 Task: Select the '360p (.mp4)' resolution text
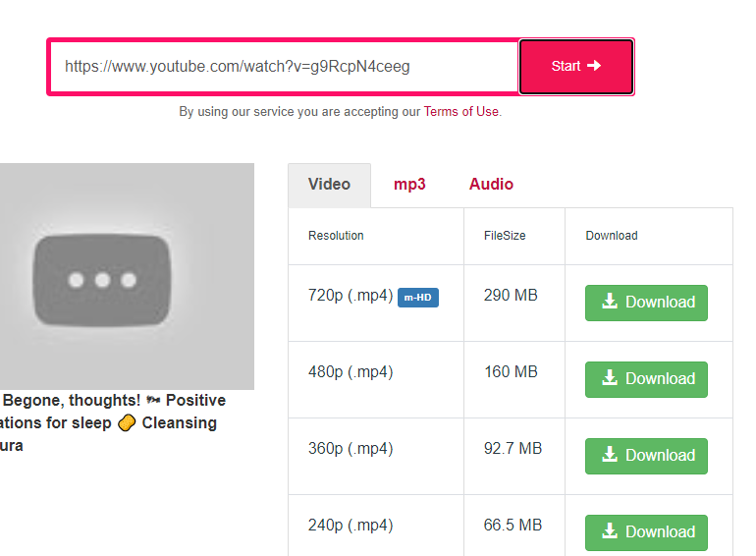[x=351, y=449]
